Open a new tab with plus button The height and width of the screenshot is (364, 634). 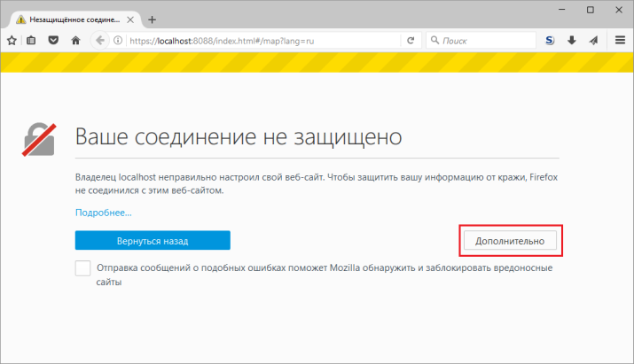click(x=152, y=19)
